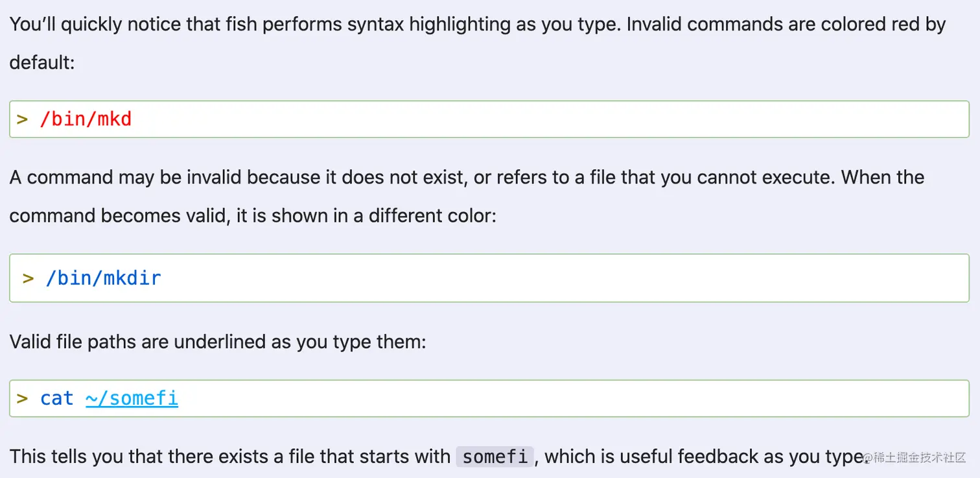980x478 pixels.
Task: Click inside the /bin/mkdir code box
Action: click(x=489, y=278)
